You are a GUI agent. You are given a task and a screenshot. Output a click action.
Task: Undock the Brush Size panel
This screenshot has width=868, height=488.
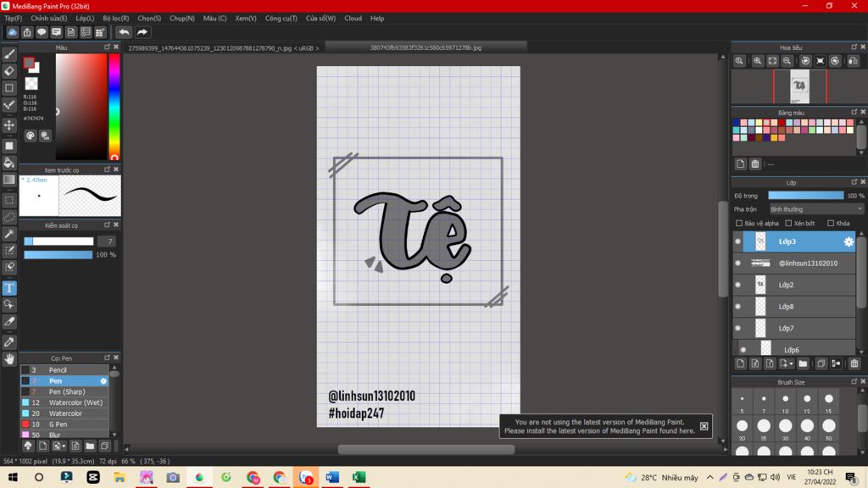coord(854,381)
